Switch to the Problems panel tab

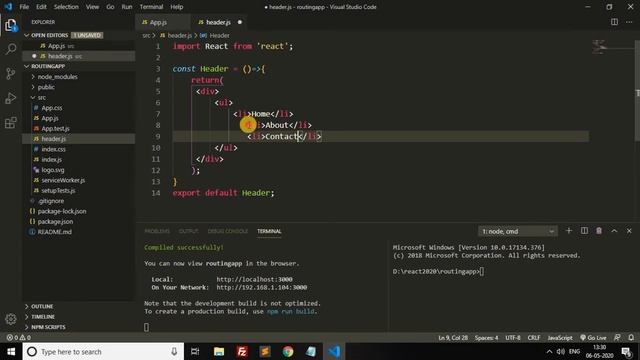(157, 231)
